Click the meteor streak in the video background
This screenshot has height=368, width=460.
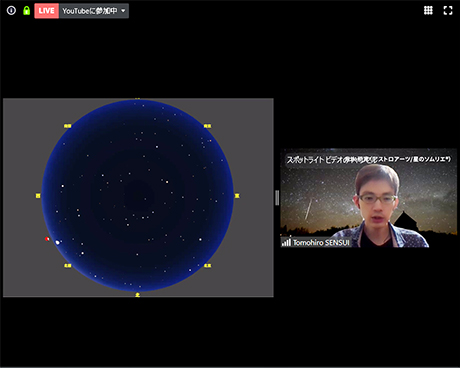click(308, 209)
